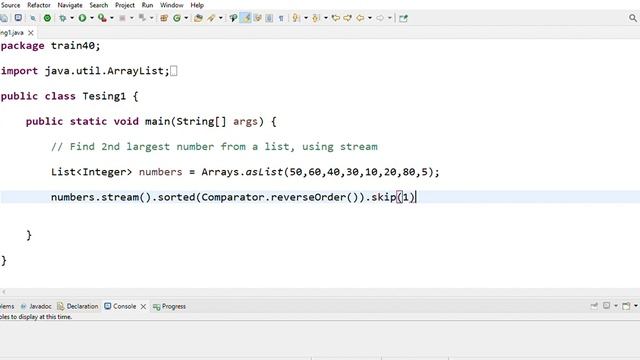The height and width of the screenshot is (360, 640).
Task: Click the Previous Annotation icon
Action: 316,18
